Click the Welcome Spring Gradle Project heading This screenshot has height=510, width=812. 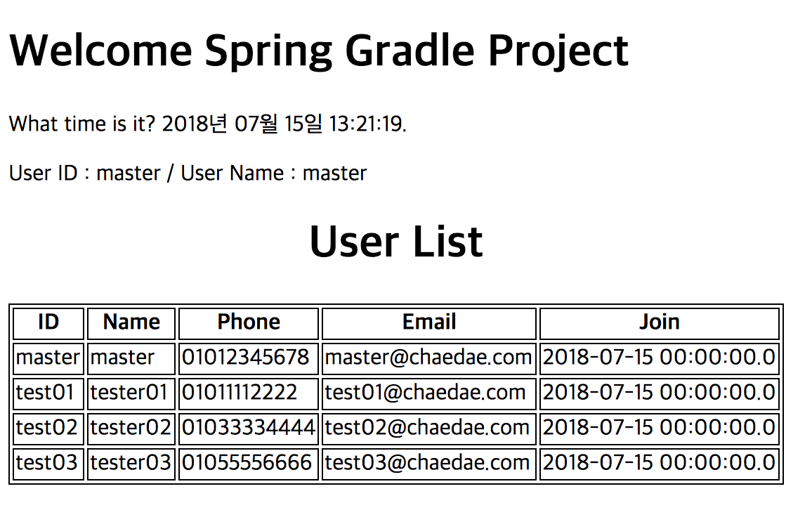click(318, 51)
